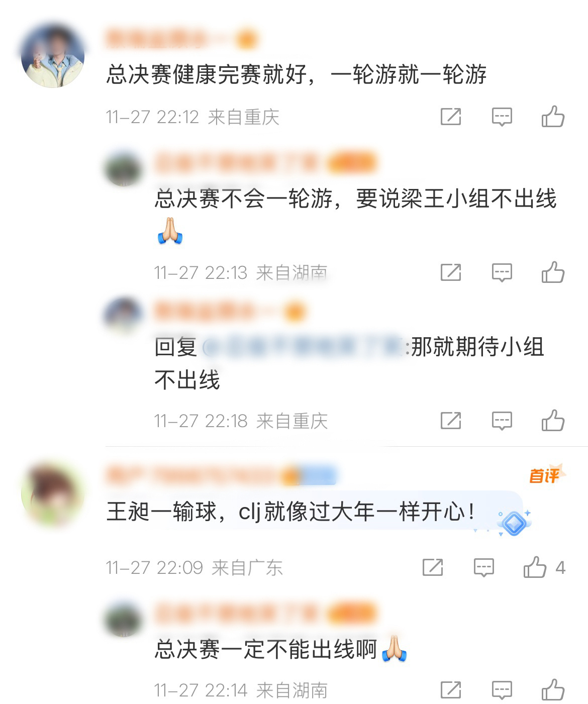Share the 22:09 Guangdong comment
588x704 pixels.
click(x=433, y=567)
